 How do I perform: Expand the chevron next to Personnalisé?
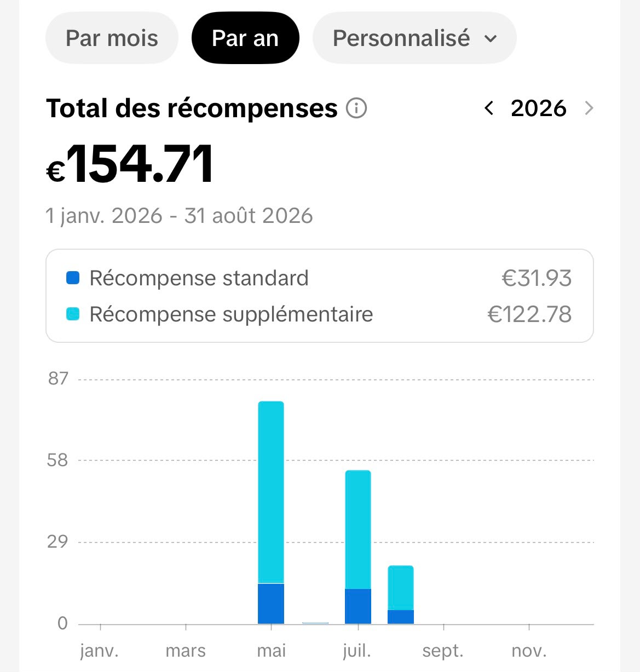point(491,39)
